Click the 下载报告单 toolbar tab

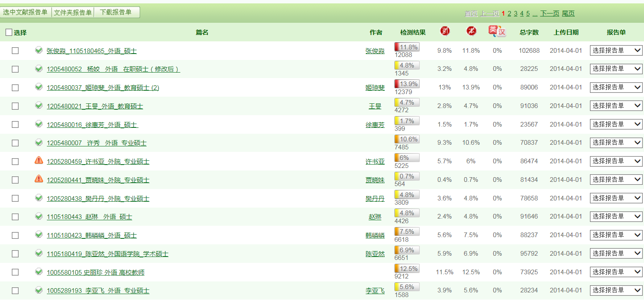116,12
